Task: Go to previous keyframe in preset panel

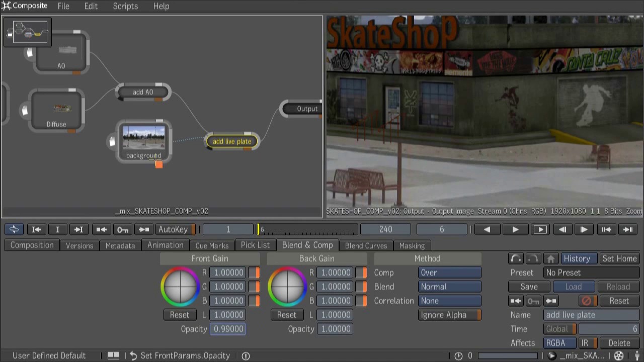Action: pyautogui.click(x=516, y=301)
